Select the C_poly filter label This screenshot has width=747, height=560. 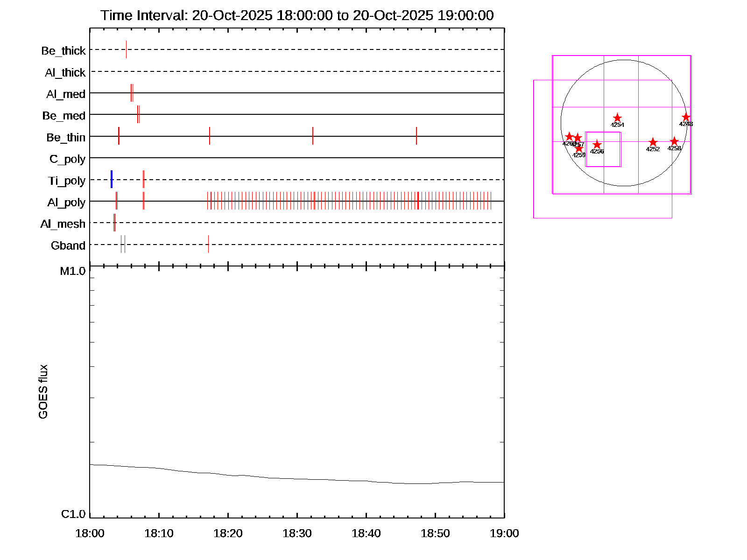pyautogui.click(x=67, y=159)
